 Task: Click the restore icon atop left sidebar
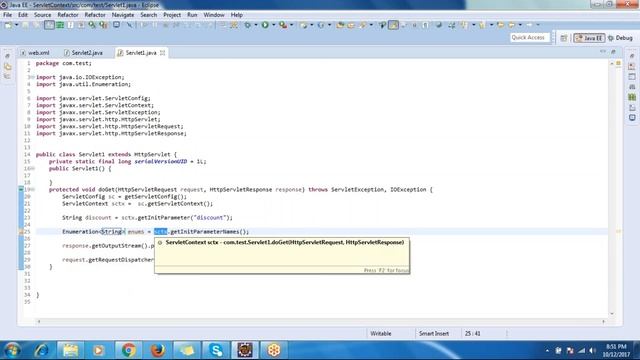8,56
